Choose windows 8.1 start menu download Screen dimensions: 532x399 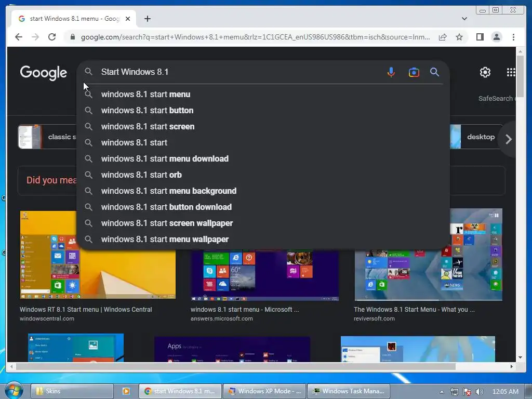pyautogui.click(x=263, y=159)
